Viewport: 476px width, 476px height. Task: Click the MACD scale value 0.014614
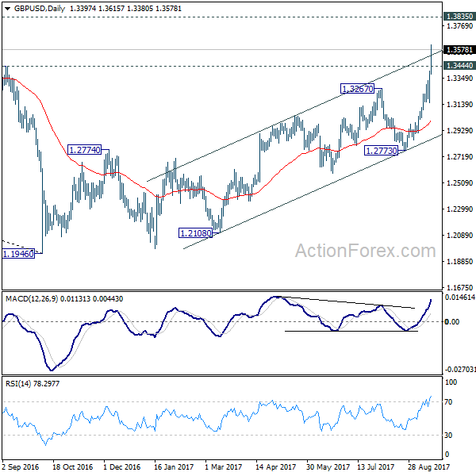[x=460, y=297]
